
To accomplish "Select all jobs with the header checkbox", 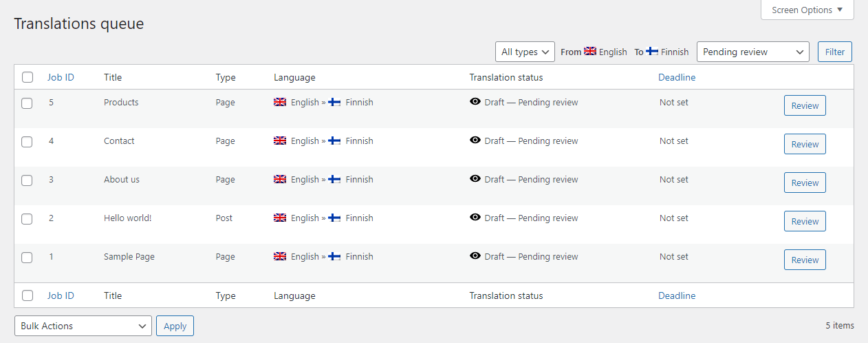I will [27, 77].
